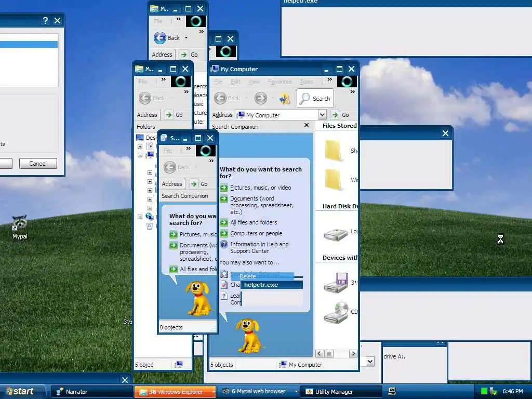The image size is (532, 399).
Task: Expand the menu bar chevron in My Computer
Action: tap(329, 79)
